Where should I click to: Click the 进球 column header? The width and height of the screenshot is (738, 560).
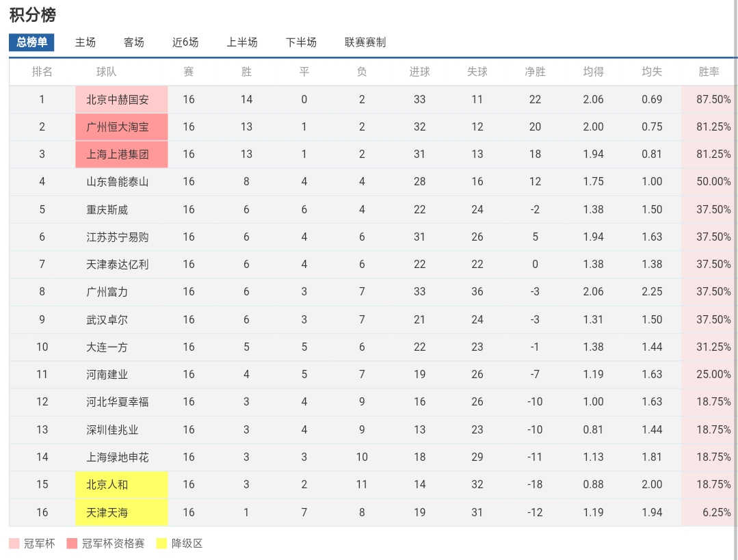[419, 72]
